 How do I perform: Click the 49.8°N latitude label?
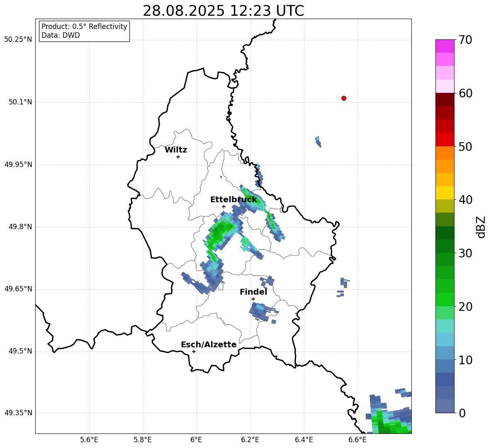click(20, 227)
